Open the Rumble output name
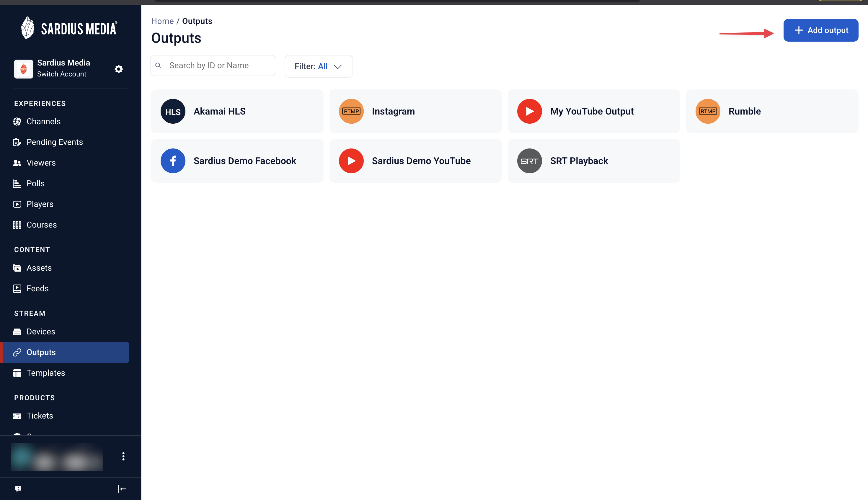The width and height of the screenshot is (868, 500). [744, 111]
